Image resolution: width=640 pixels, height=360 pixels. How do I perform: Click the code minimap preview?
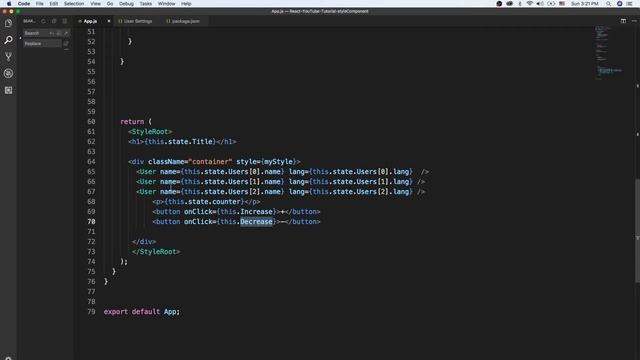608,53
